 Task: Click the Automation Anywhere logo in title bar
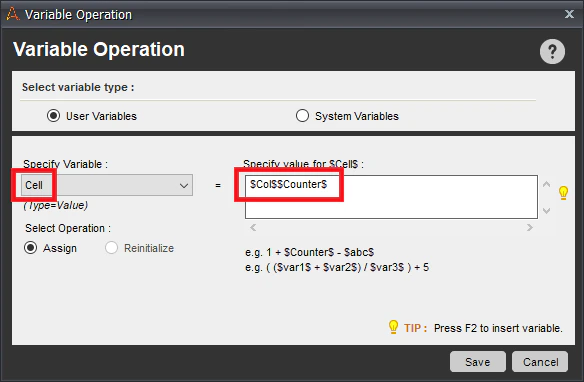pos(12,14)
